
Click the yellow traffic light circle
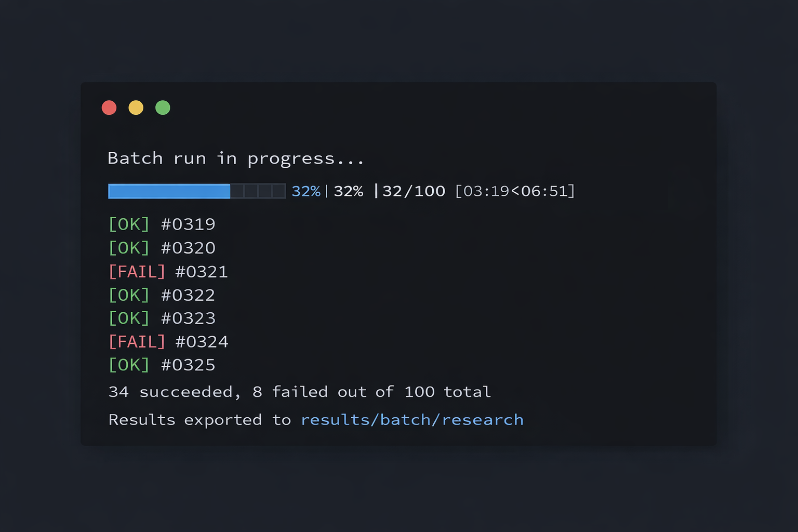(x=136, y=108)
